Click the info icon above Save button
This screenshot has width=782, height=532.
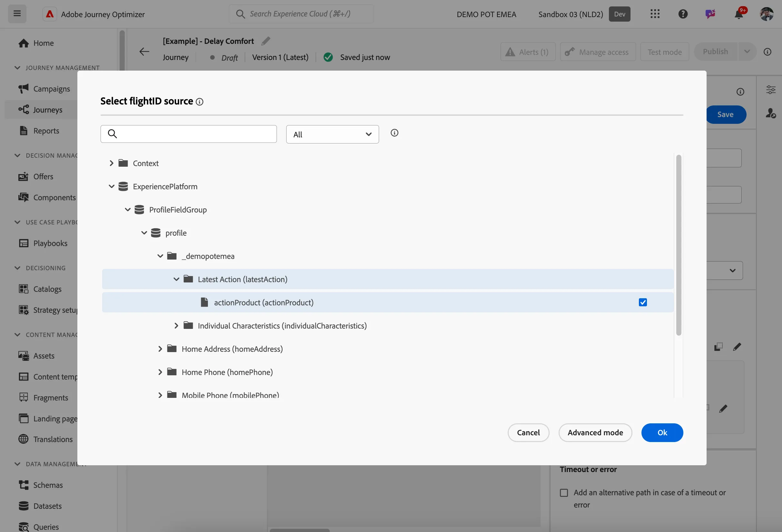(x=740, y=92)
